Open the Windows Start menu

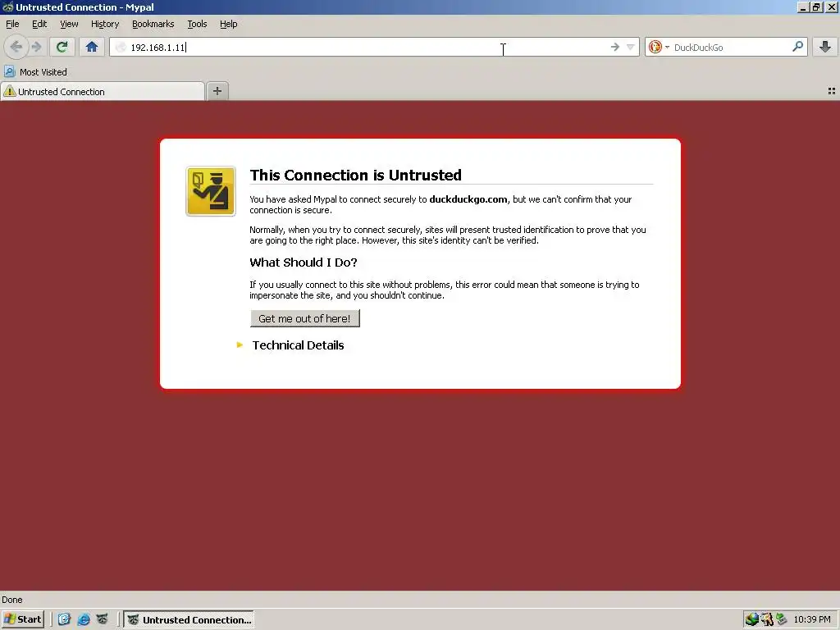coord(22,619)
